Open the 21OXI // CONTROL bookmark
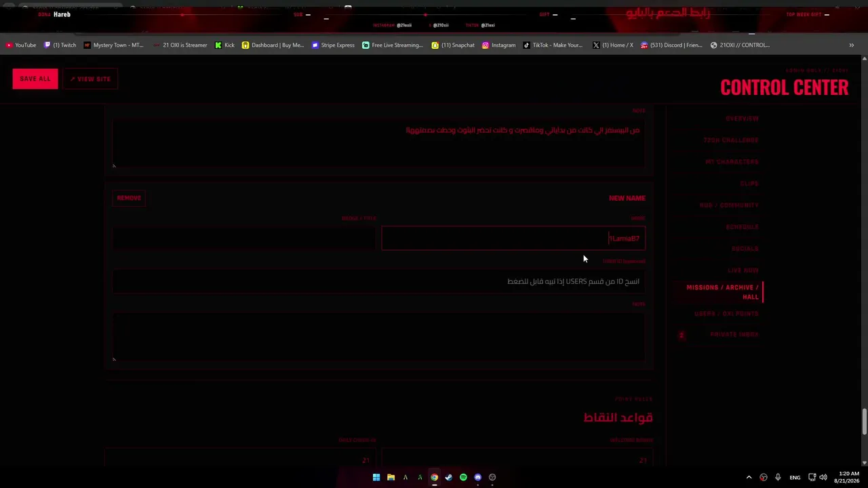This screenshot has width=868, height=488. click(x=740, y=45)
